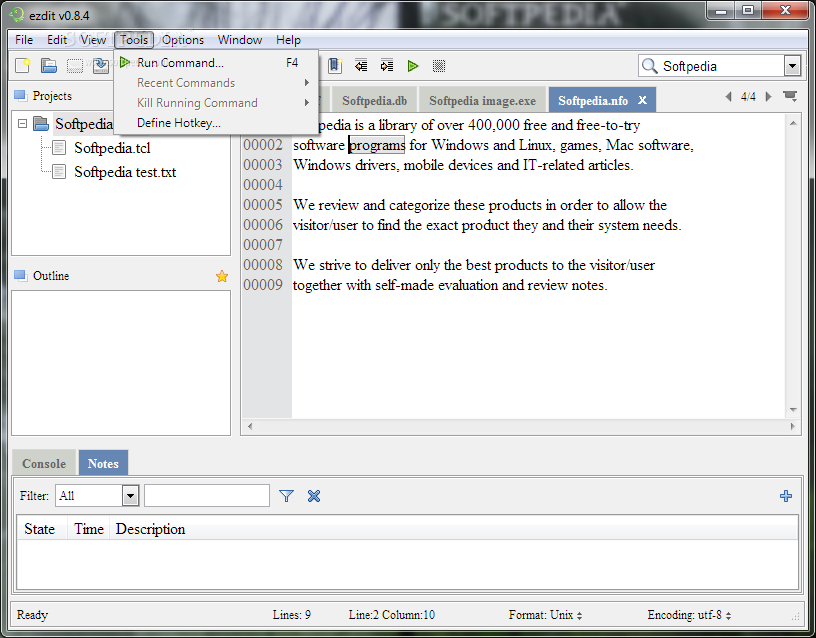Collapse the Softpedia project tree node
This screenshot has width=816, height=638.
[22, 124]
